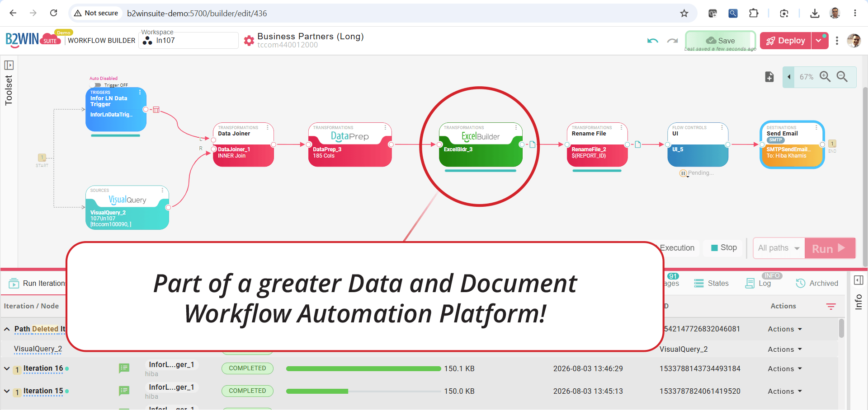
Task: Switch to the Log tab
Action: pyautogui.click(x=759, y=283)
